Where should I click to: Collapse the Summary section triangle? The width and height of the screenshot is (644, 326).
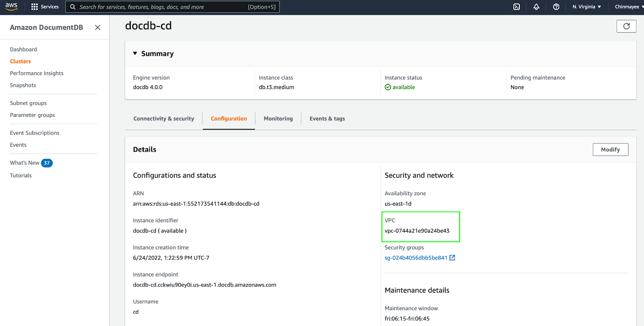(x=135, y=53)
